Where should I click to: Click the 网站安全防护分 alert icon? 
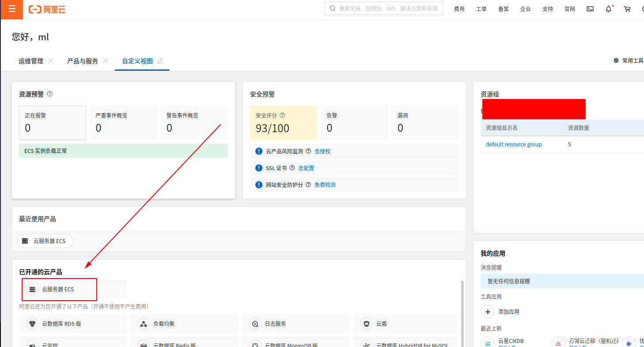pos(259,185)
